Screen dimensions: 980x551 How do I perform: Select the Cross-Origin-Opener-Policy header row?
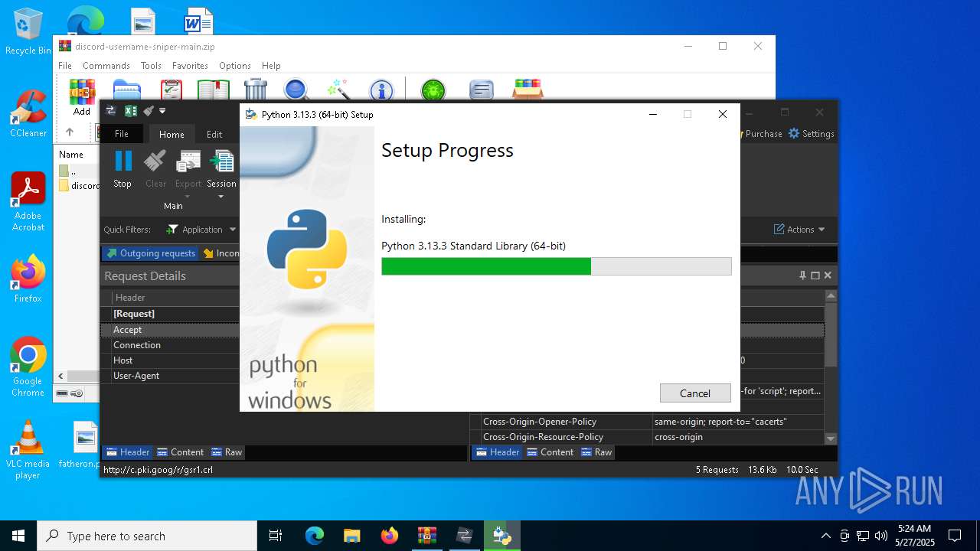[x=647, y=422]
